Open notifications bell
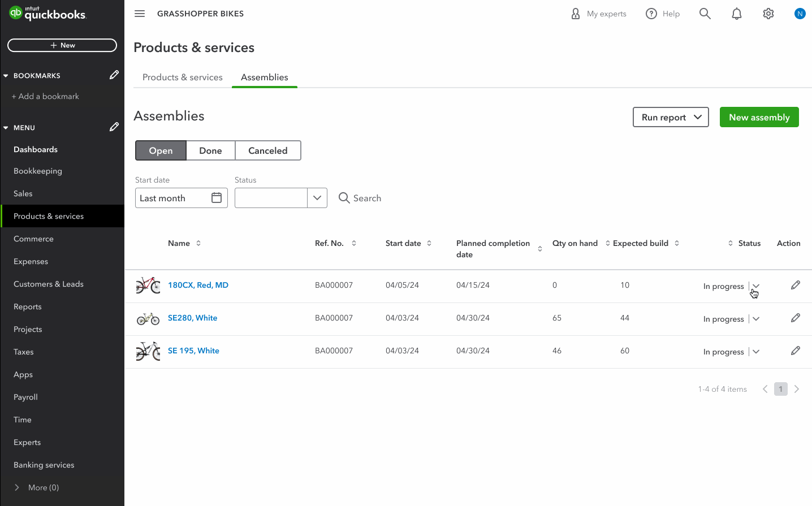 coord(736,14)
